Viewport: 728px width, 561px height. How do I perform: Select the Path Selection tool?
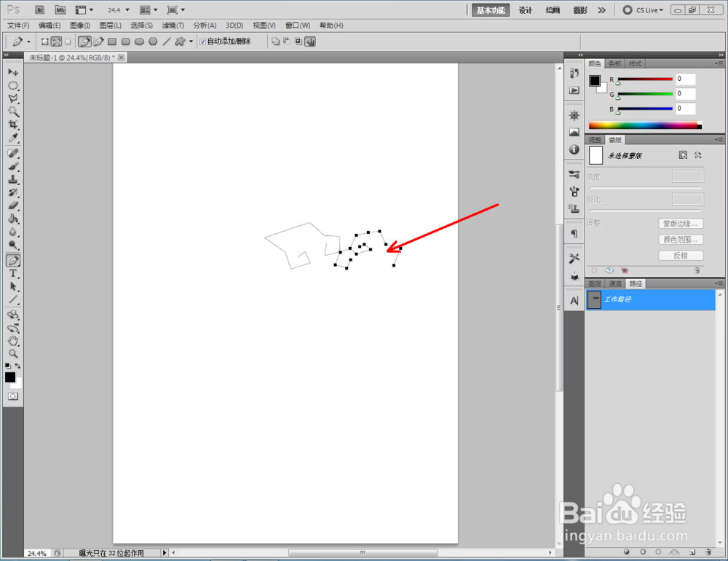(x=13, y=286)
